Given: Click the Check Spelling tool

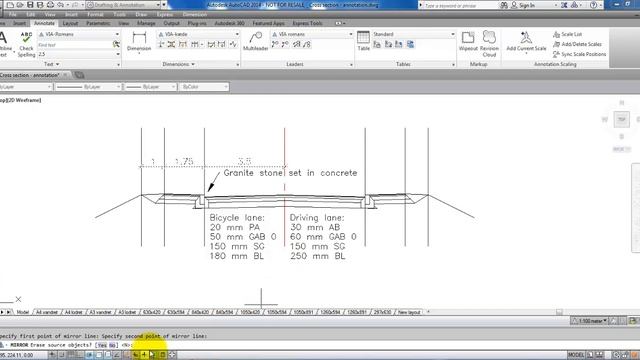Looking at the screenshot, I should click(x=26, y=44).
